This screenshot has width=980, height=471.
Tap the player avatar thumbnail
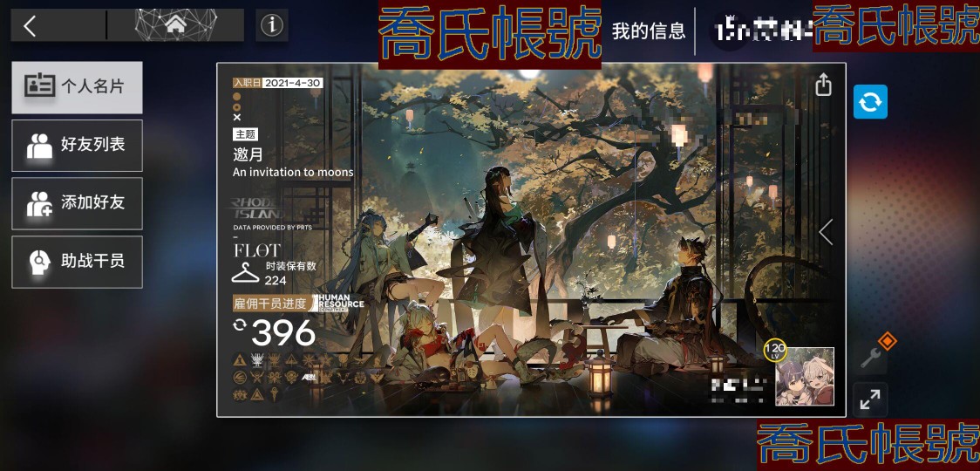[x=805, y=377]
